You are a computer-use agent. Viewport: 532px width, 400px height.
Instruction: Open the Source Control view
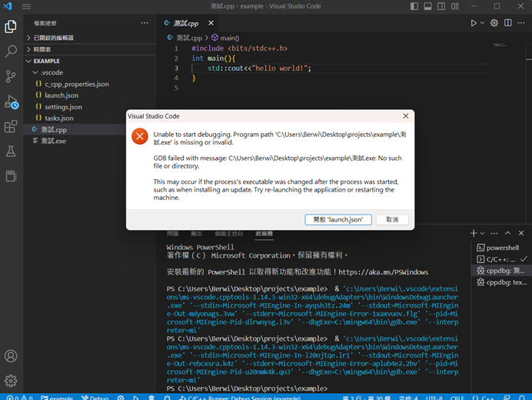11,76
